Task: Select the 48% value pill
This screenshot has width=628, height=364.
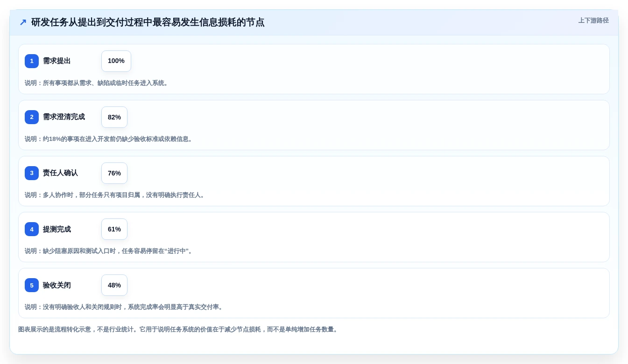Action: tap(114, 285)
